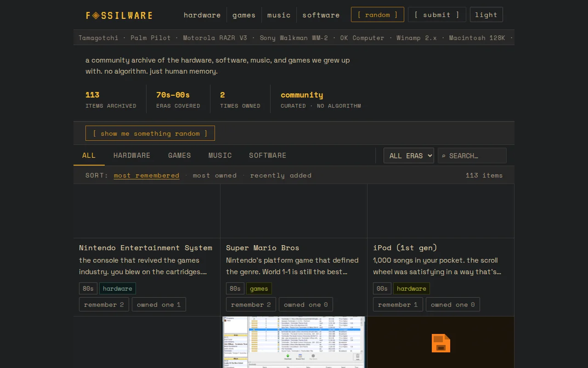588x368 pixels.
Task: Click owned one 0 on Super Mario Bros
Action: (x=306, y=305)
